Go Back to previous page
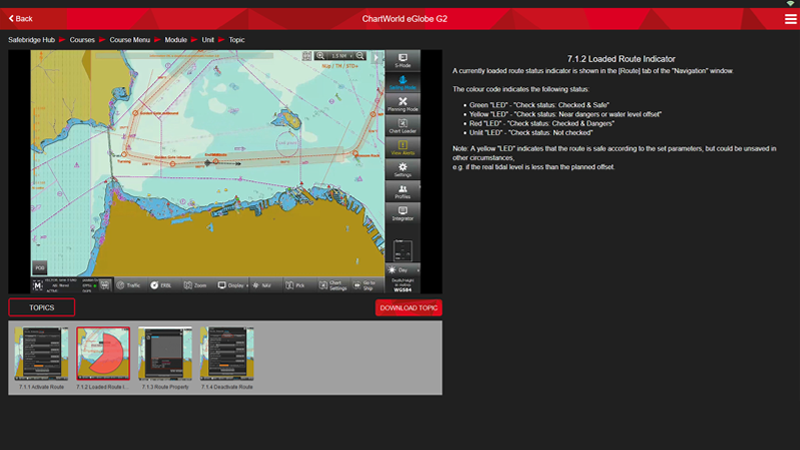800x450 pixels. click(21, 19)
